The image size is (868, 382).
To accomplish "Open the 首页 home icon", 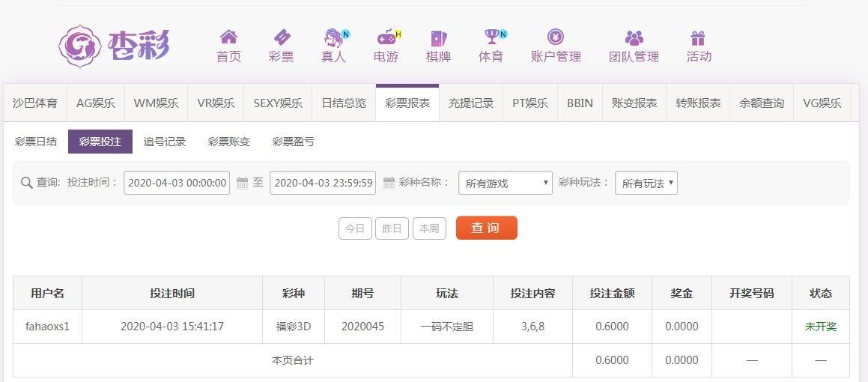I will (228, 37).
